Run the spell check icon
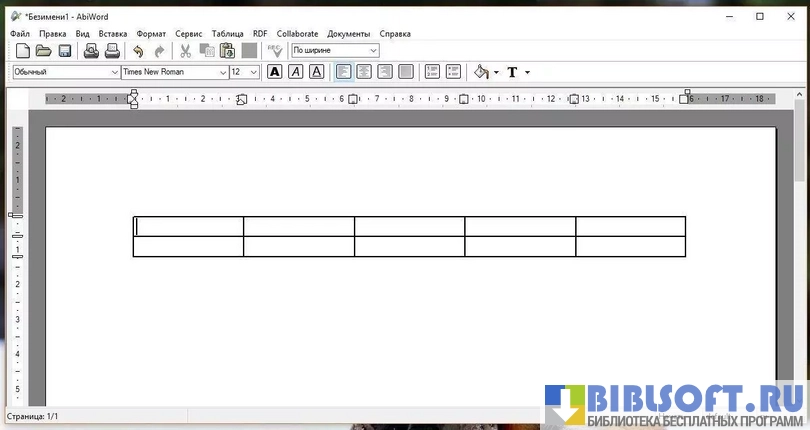The height and width of the screenshot is (430, 810). tap(274, 51)
